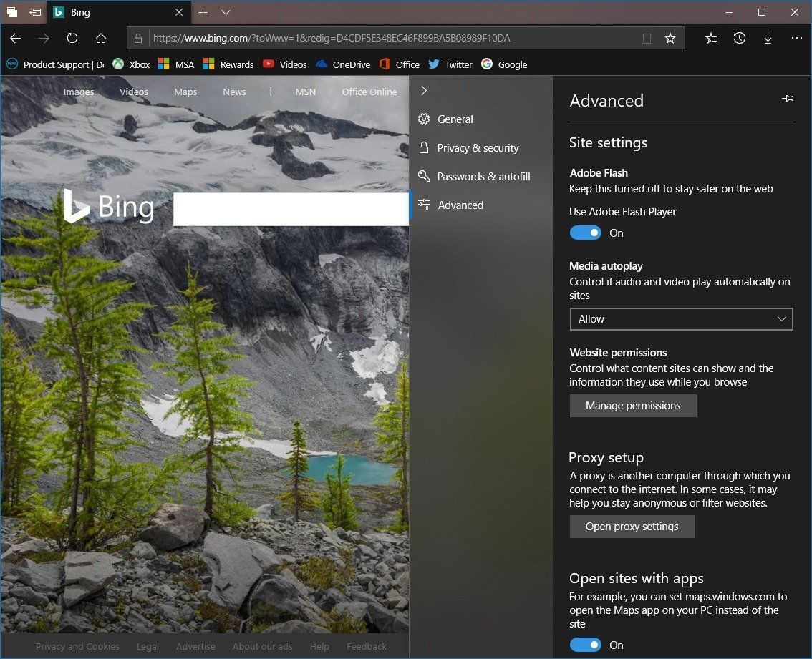Open the Settings and more menu
The image size is (812, 659).
(x=796, y=38)
